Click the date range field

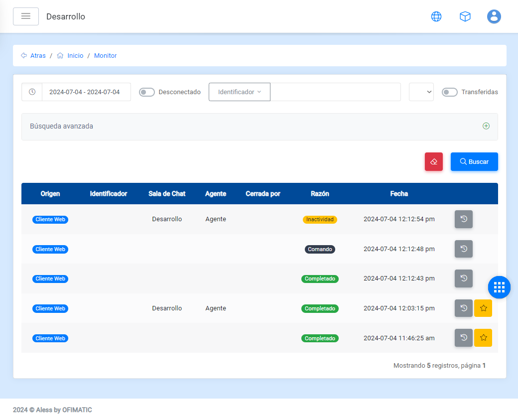[85, 92]
